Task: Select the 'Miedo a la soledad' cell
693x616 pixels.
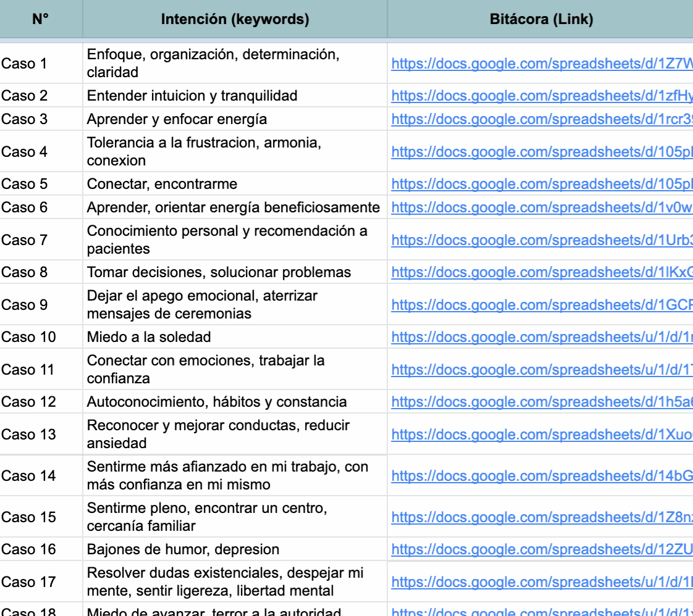Action: click(235, 337)
